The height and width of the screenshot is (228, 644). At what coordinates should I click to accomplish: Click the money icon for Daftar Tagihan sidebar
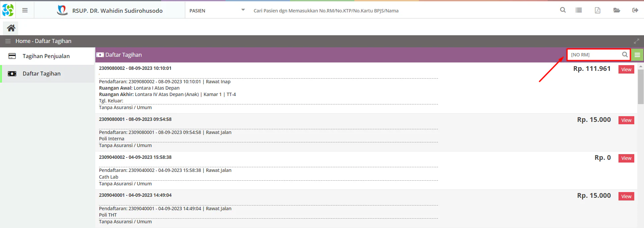click(x=12, y=74)
